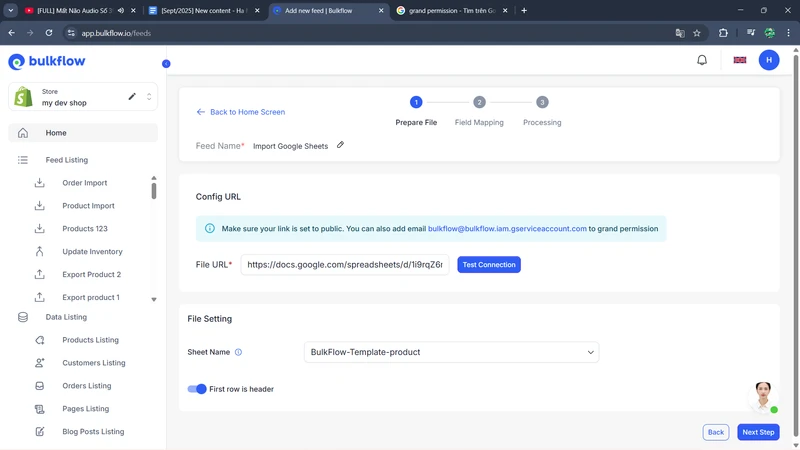Collapse sidebar using the blue round button
Screen dimensions: 800x450
(x=166, y=64)
